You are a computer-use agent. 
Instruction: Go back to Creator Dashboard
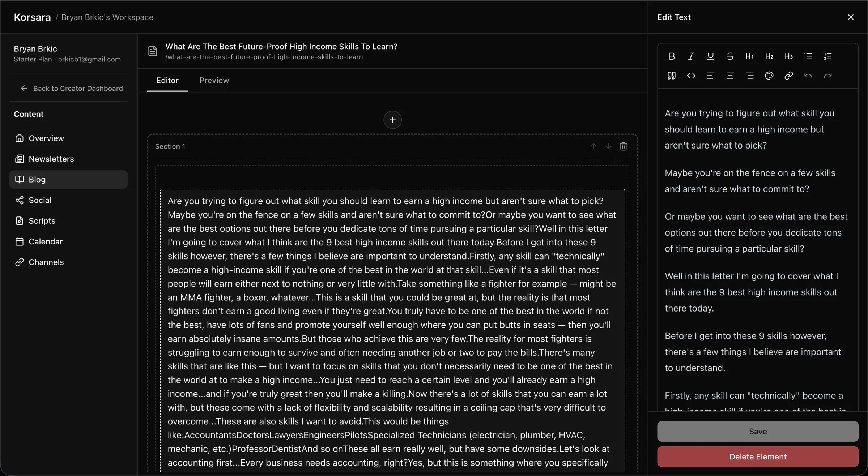pyautogui.click(x=72, y=88)
